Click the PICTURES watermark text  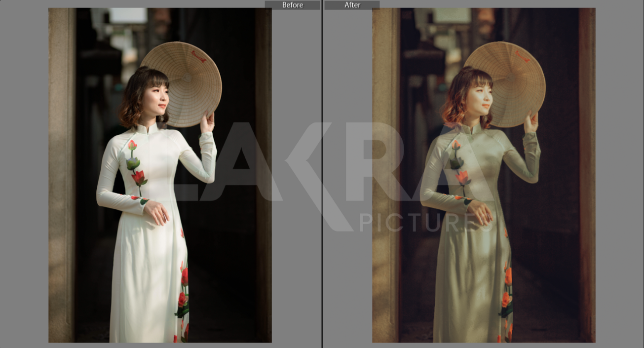click(x=427, y=222)
